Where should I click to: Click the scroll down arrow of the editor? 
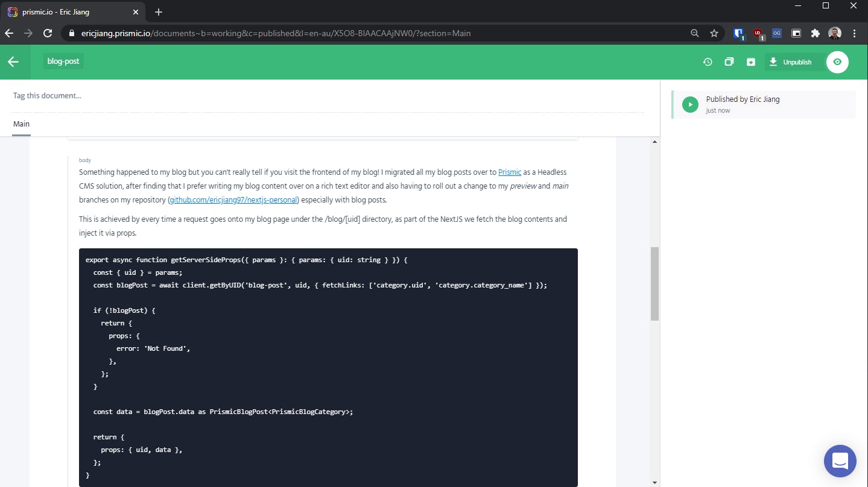[654, 482]
